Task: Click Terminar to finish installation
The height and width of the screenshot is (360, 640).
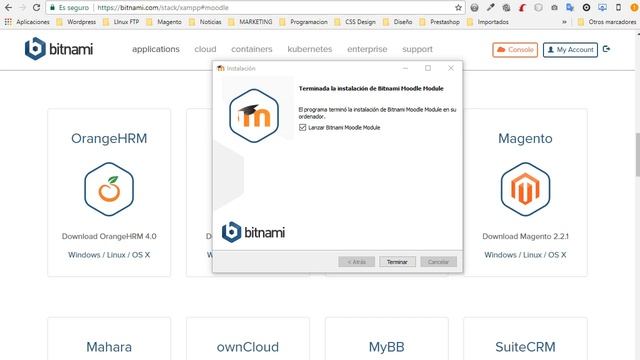Action: coord(397,262)
